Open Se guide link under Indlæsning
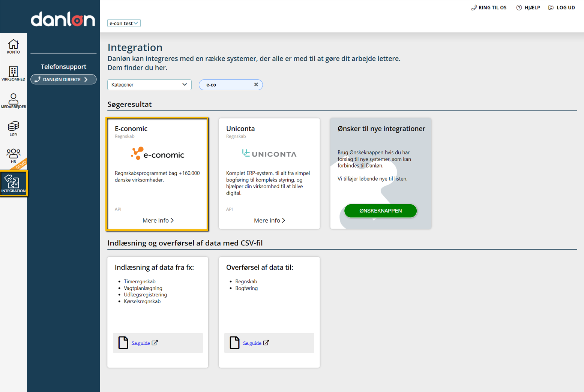Viewport: 584px width, 392px height. coord(141,343)
